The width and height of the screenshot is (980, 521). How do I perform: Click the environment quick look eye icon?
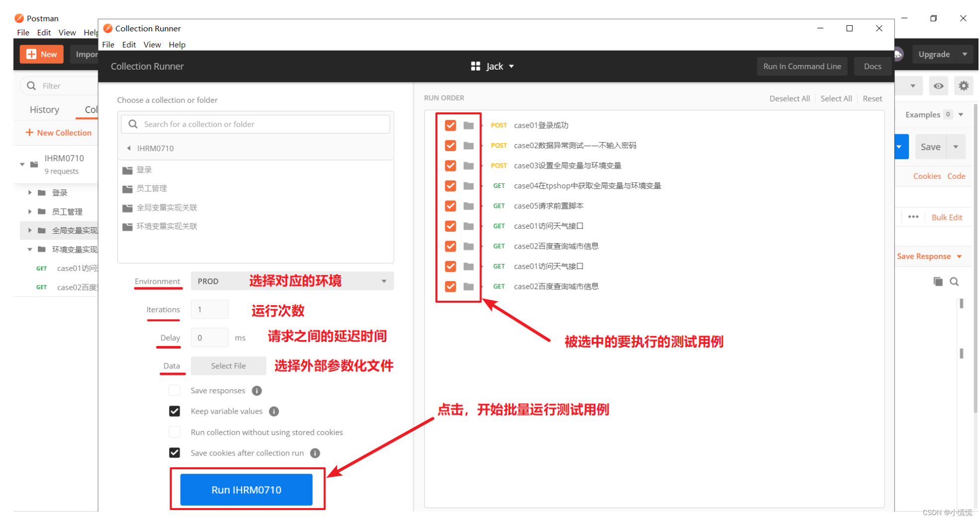(x=938, y=86)
